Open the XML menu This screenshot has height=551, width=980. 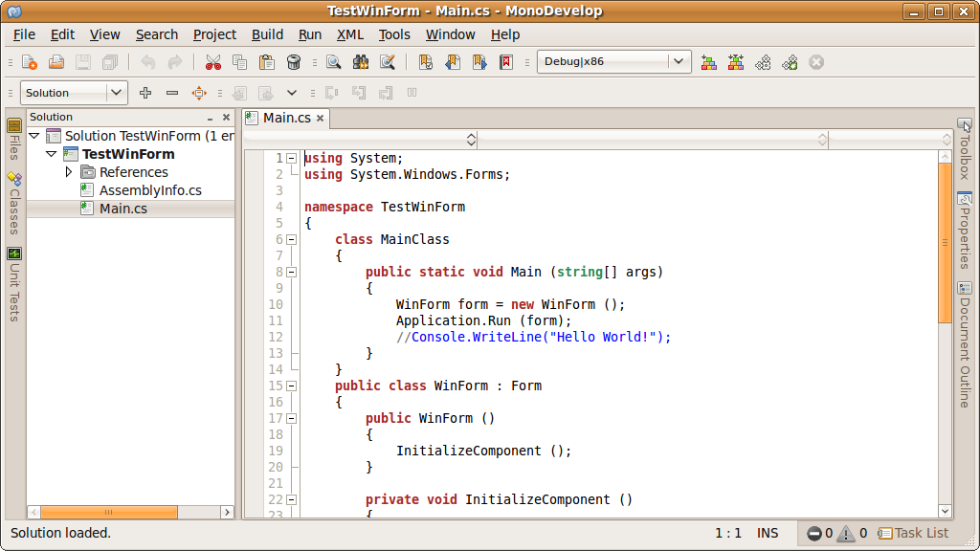350,34
